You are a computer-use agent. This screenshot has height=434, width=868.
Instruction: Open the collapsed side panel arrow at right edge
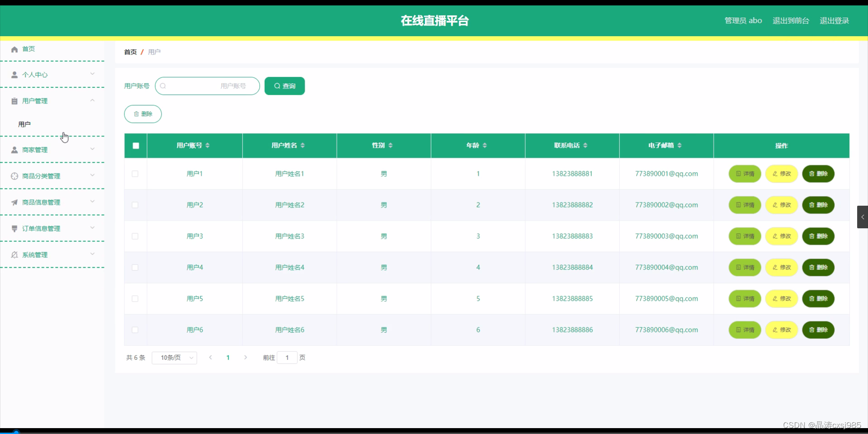(x=863, y=217)
